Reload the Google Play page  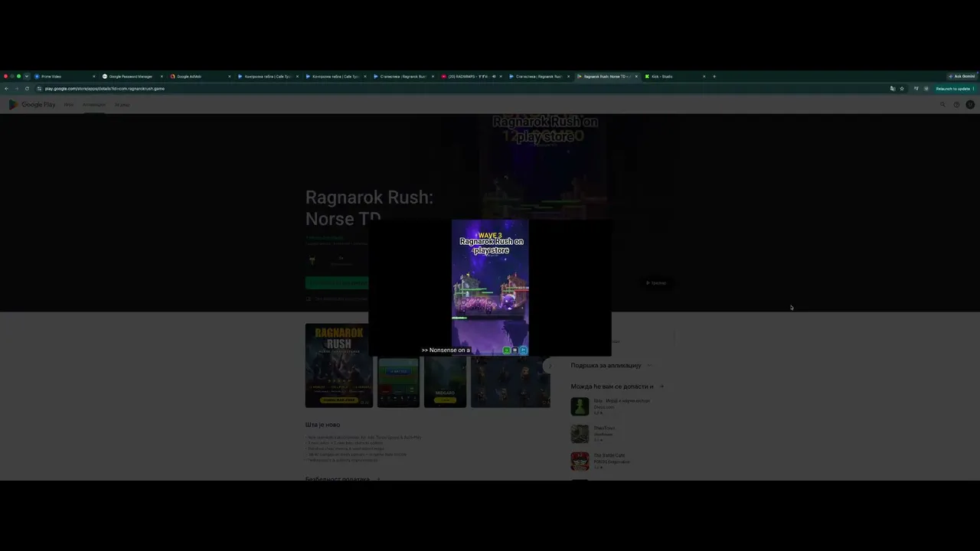[27, 89]
